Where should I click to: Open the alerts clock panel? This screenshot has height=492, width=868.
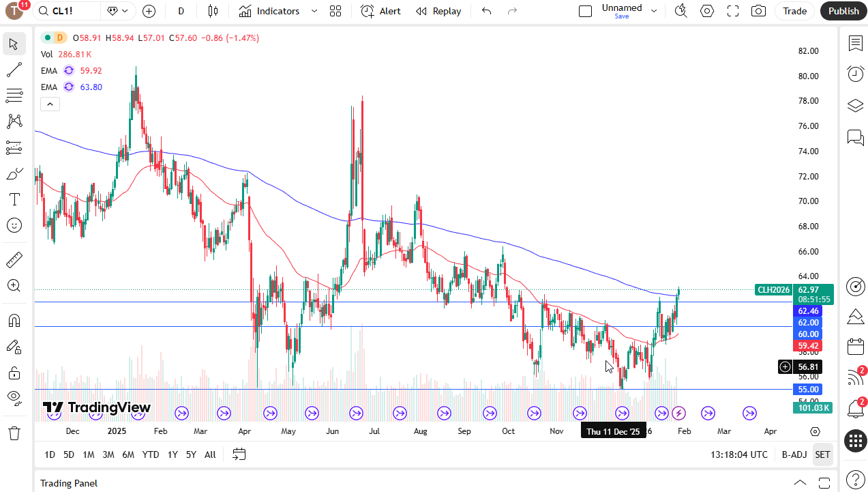point(855,74)
